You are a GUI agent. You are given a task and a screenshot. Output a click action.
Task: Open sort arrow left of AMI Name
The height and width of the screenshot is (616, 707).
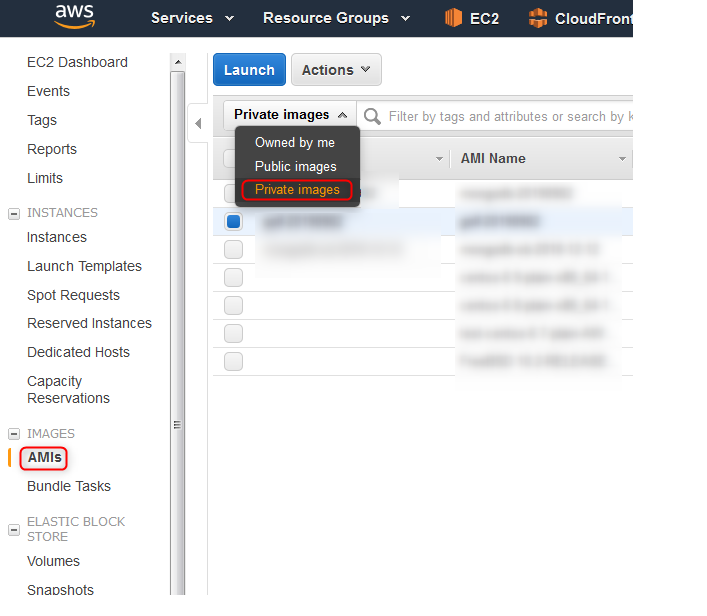pos(439,159)
